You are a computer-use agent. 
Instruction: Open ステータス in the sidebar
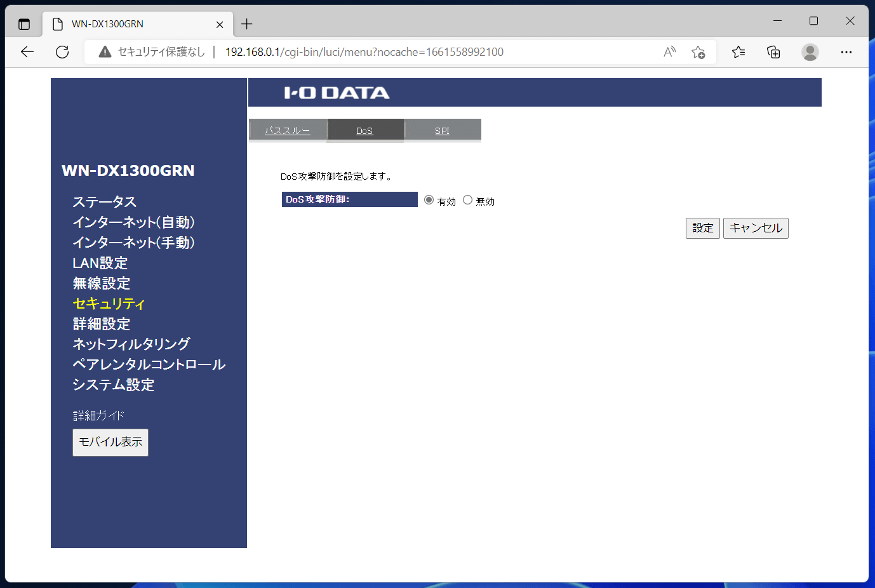(x=105, y=202)
